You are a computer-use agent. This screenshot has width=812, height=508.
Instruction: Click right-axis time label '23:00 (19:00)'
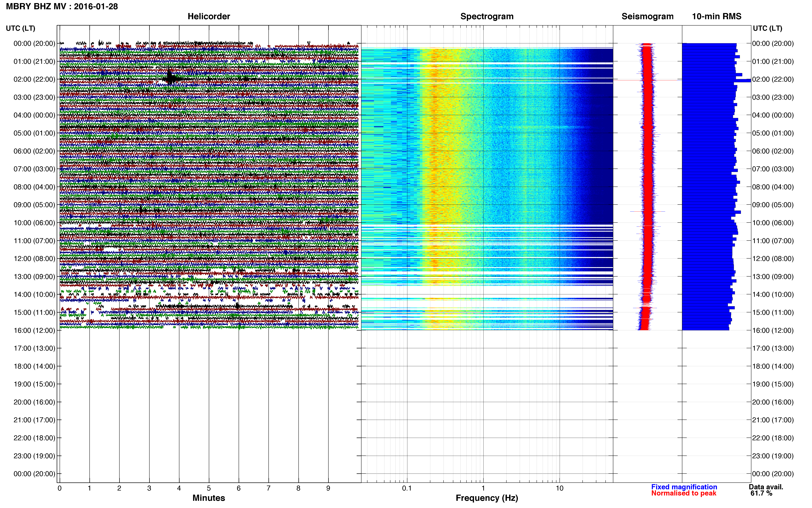point(773,456)
